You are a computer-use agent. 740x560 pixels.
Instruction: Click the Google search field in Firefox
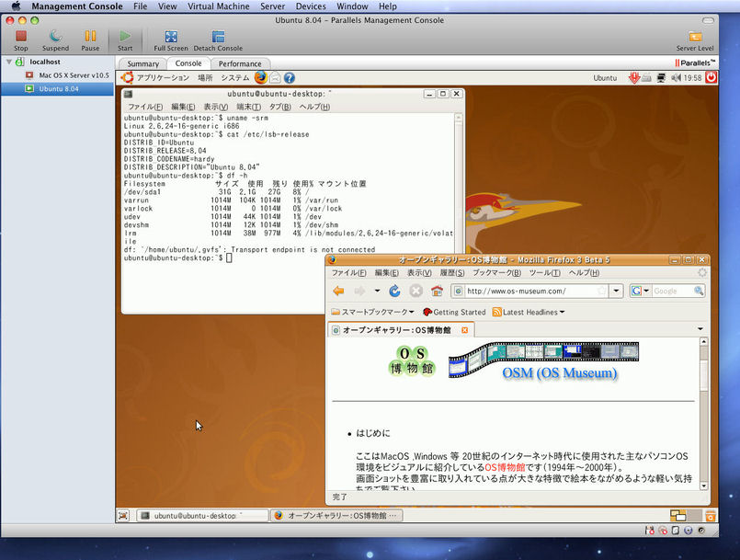click(x=672, y=291)
